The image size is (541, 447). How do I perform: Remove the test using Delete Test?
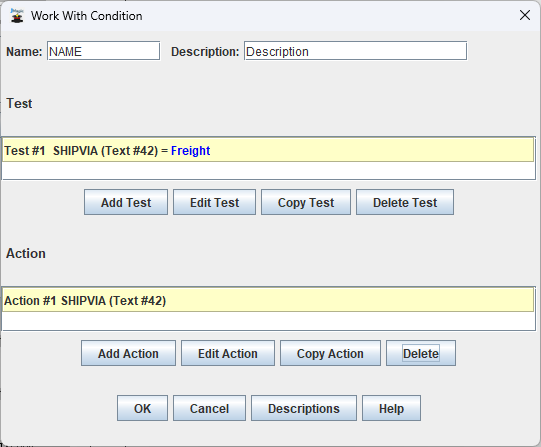pyautogui.click(x=405, y=202)
